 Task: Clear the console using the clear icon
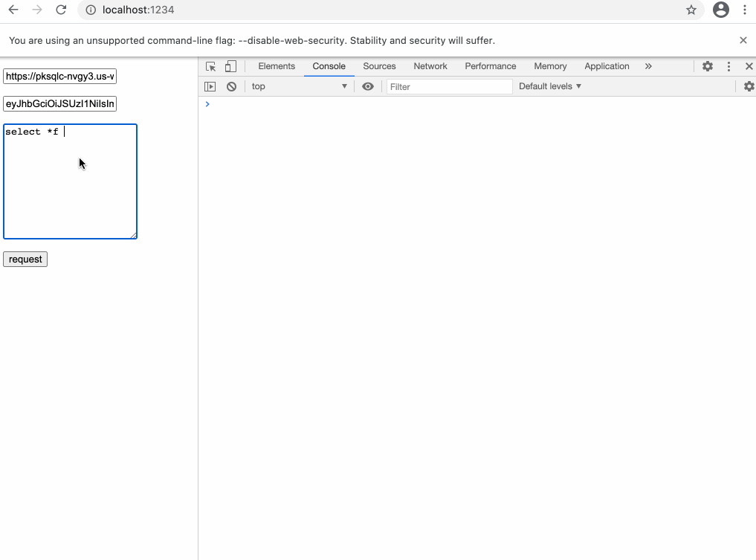[x=231, y=86]
